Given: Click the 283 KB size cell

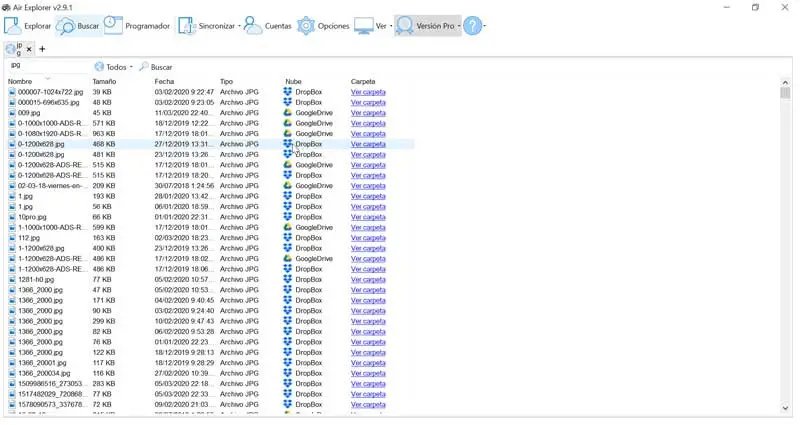Looking at the screenshot, I should pyautogui.click(x=104, y=384).
